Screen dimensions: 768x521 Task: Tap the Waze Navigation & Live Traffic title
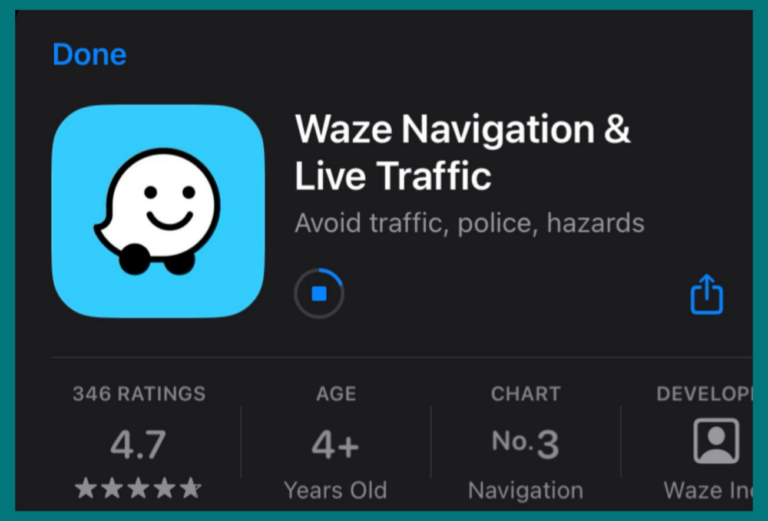[x=462, y=152]
